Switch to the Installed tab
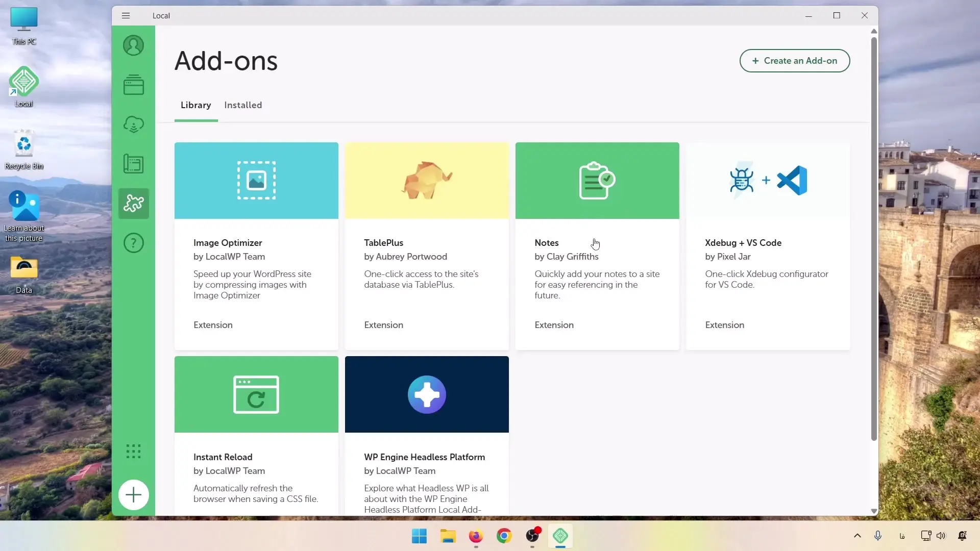Screen dimensions: 980x551 coord(243,105)
